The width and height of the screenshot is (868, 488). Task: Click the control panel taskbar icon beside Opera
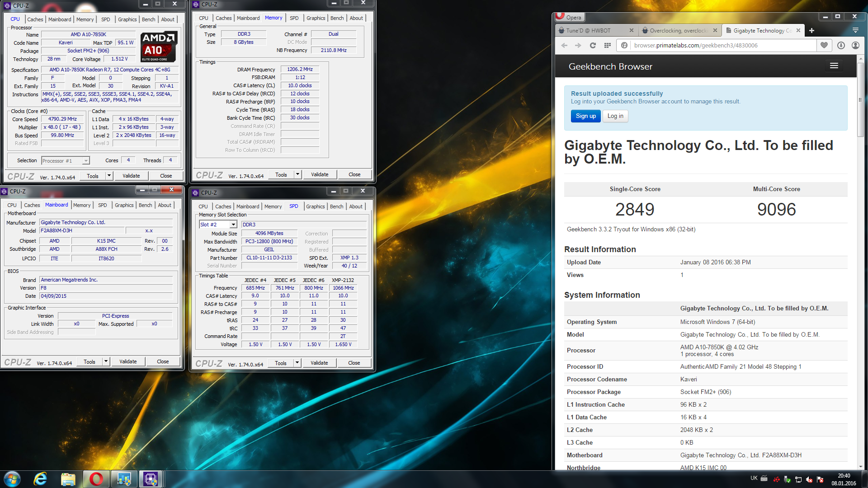[x=123, y=479]
